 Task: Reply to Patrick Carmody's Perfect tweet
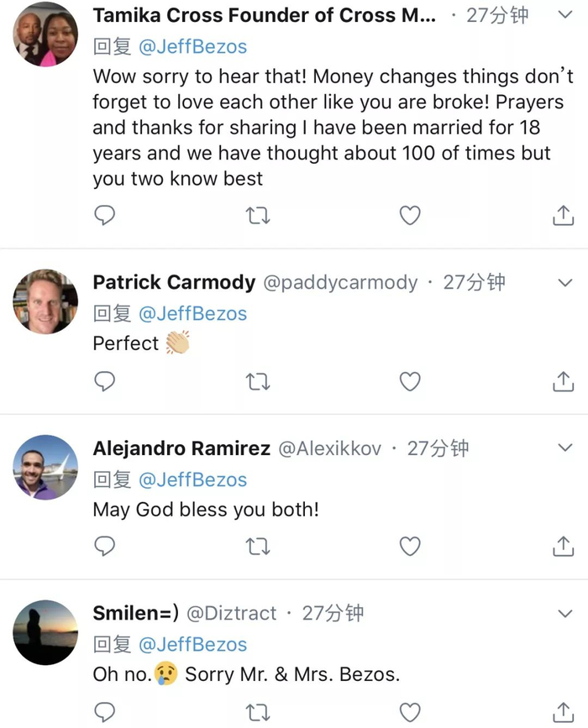pyautogui.click(x=104, y=382)
